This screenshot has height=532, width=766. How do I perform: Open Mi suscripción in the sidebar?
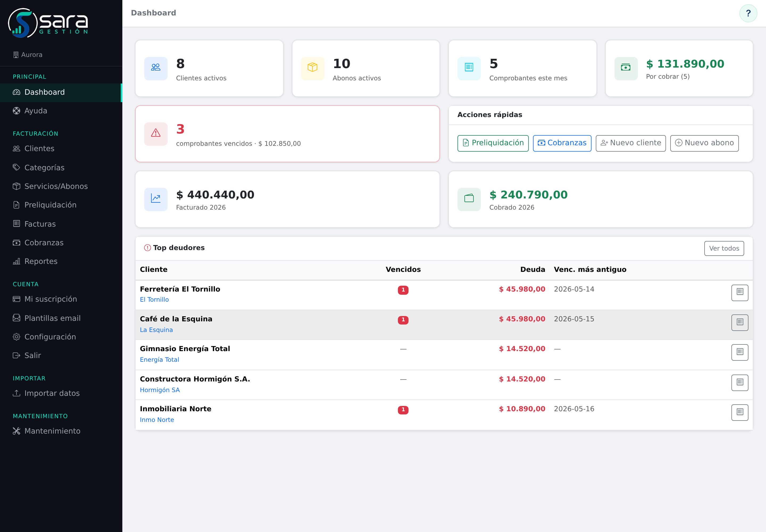(61, 299)
